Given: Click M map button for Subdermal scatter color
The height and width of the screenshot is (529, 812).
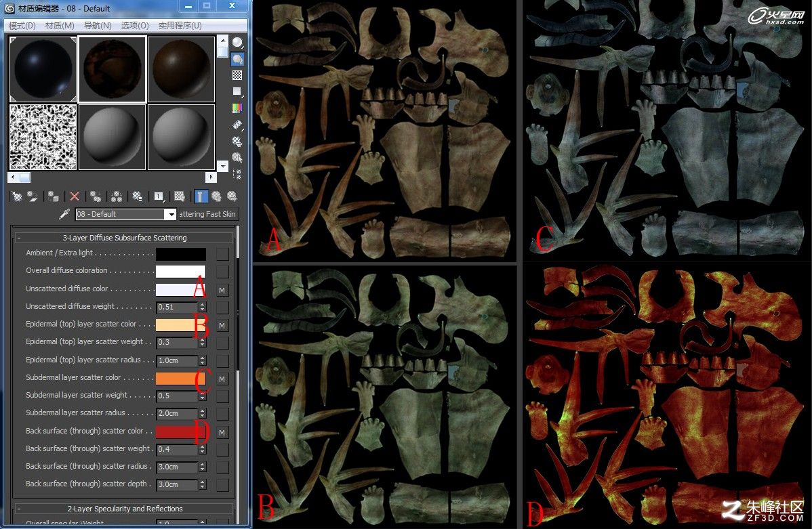Looking at the screenshot, I should point(222,379).
